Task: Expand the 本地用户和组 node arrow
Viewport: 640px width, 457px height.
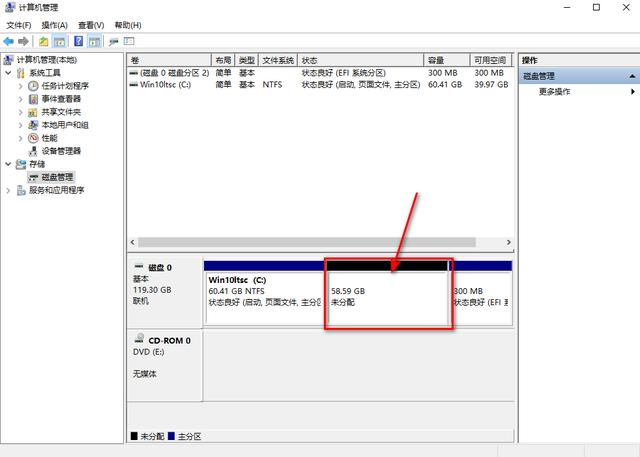Action: pos(20,125)
